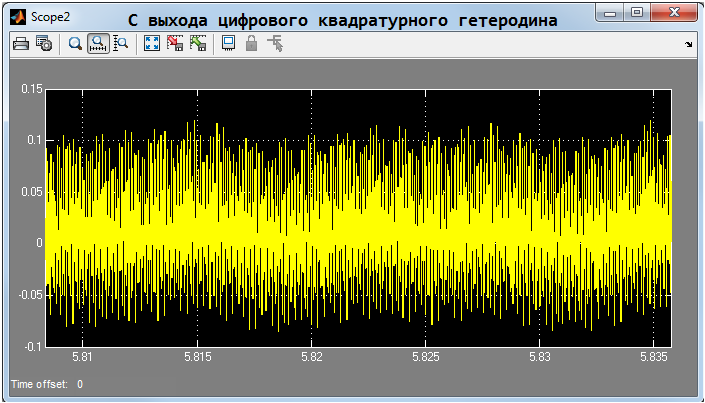The image size is (705, 403).
Task: Minimize the Scope2 window
Action: [x=610, y=13]
